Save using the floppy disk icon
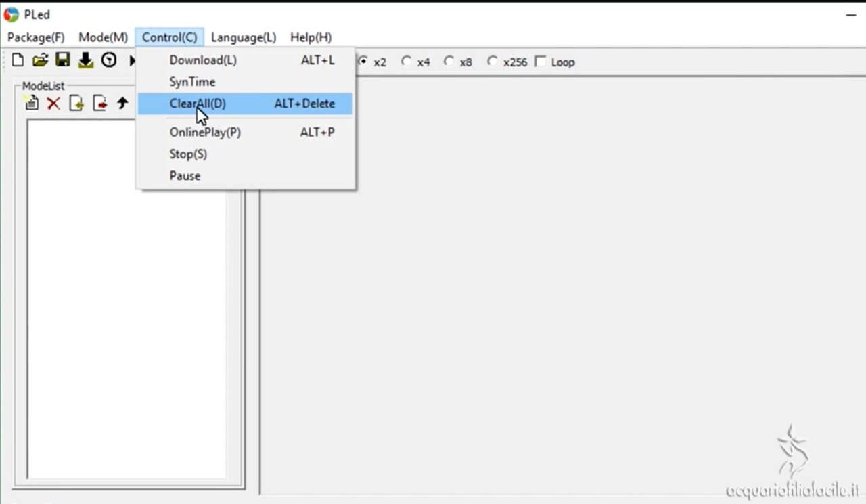 (62, 61)
